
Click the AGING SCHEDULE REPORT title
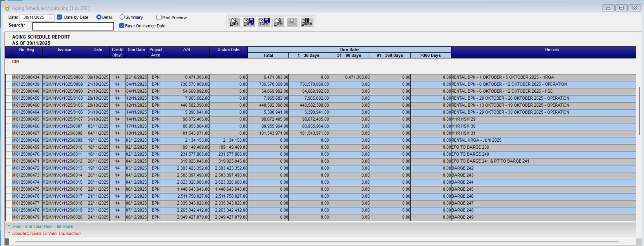(41, 37)
